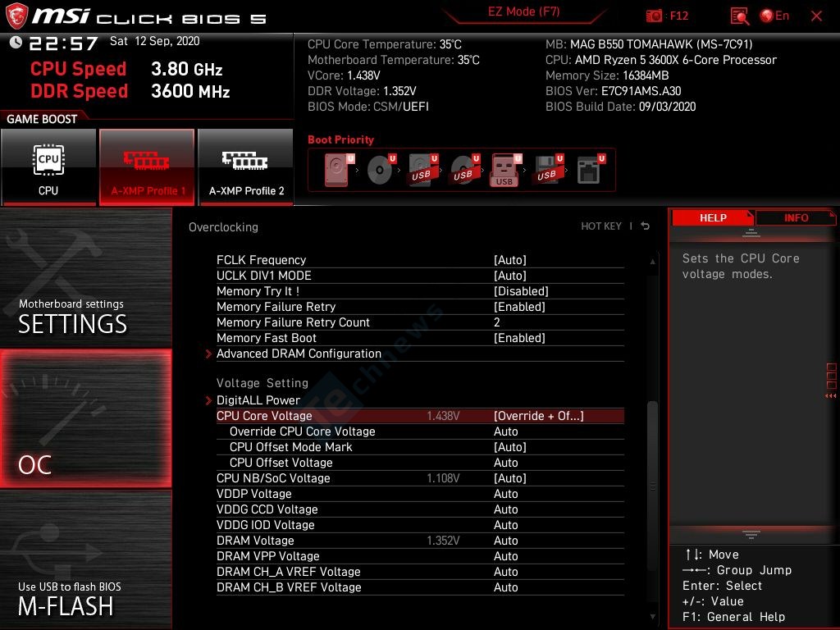The height and width of the screenshot is (630, 840).
Task: Edit VDDP Voltage Auto value
Action: click(x=505, y=493)
